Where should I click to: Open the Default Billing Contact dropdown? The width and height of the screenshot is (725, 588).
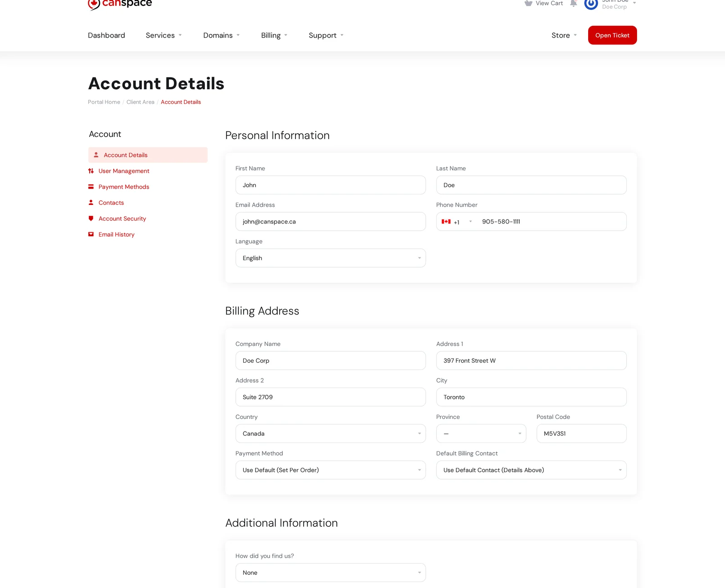[x=531, y=470]
